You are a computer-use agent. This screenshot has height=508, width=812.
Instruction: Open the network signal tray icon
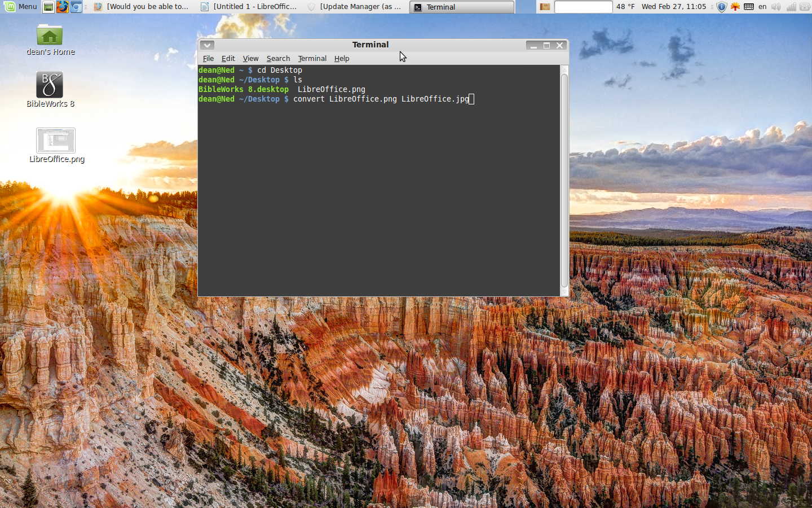click(791, 7)
